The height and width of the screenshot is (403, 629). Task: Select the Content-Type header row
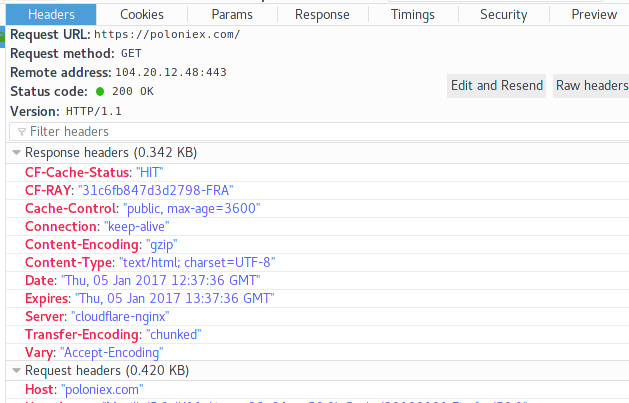click(317, 263)
